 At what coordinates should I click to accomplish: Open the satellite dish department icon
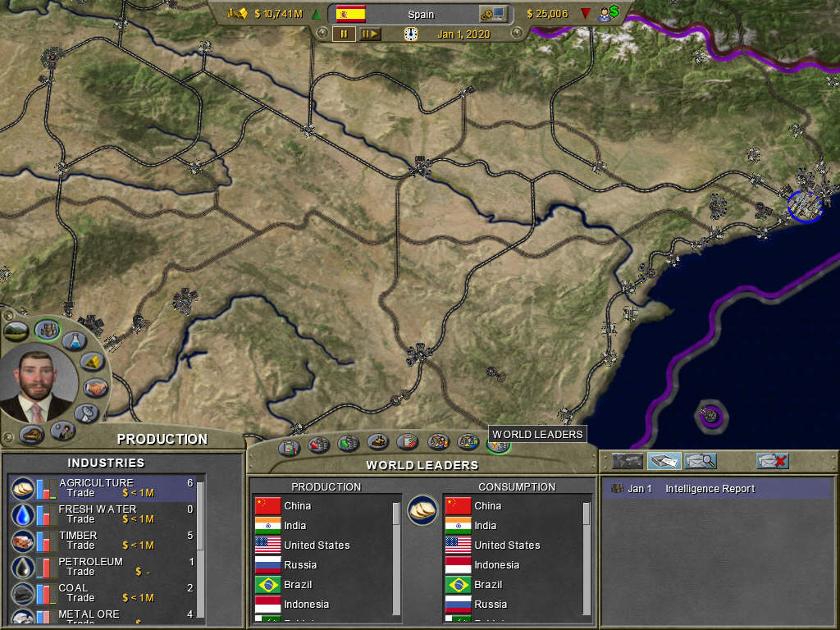(x=85, y=413)
